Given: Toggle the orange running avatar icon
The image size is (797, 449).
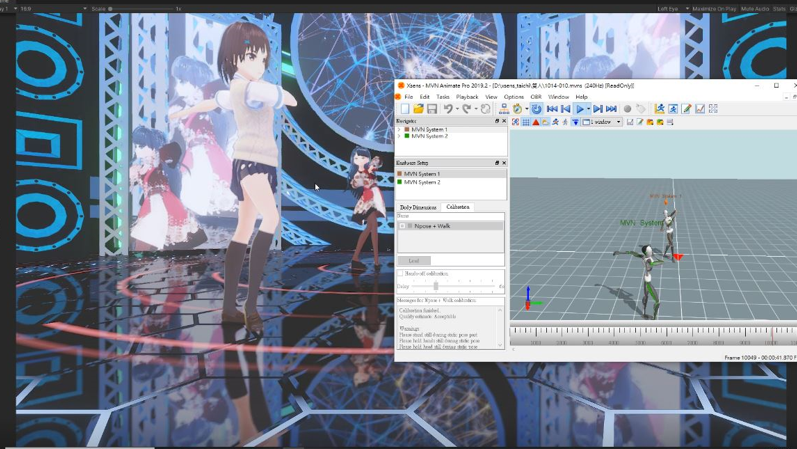Looking at the screenshot, I should (x=555, y=122).
